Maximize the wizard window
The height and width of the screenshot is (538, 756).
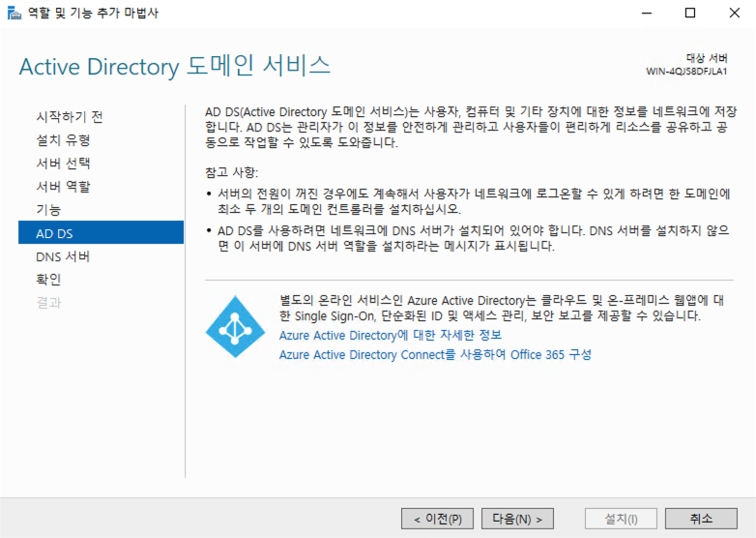[x=690, y=13]
